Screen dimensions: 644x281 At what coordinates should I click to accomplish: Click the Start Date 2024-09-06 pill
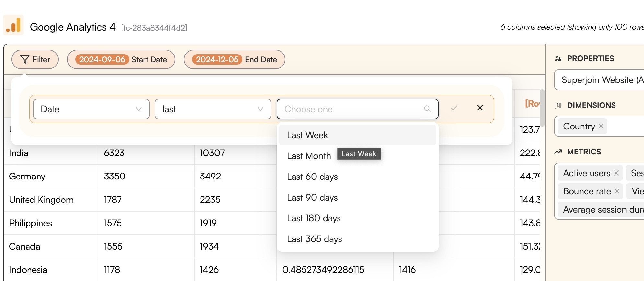(x=121, y=59)
